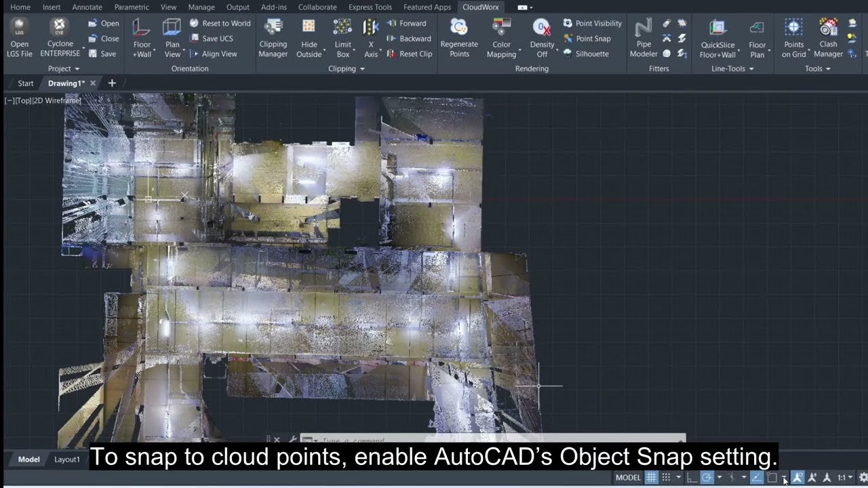This screenshot has width=868, height=488.
Task: Click the QuickSlice Floor+Wall tool
Action: pos(717,37)
